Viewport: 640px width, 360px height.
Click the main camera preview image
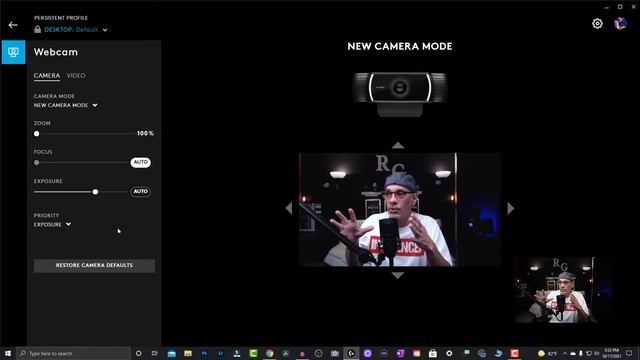point(400,210)
